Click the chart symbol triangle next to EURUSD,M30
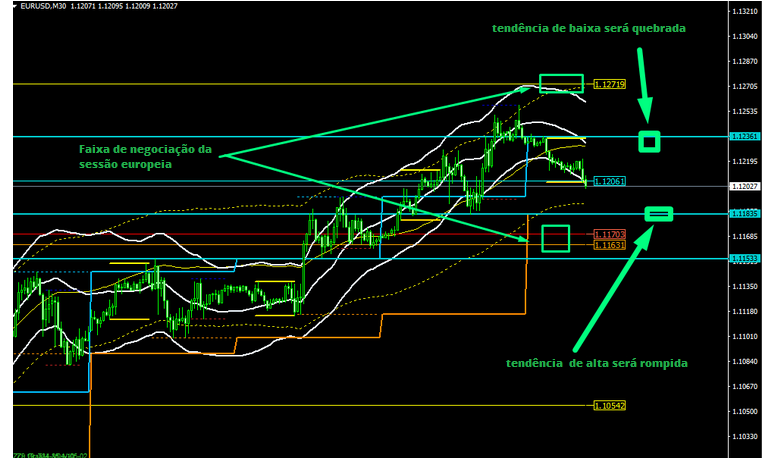Image resolution: width=764 pixels, height=461 pixels. tap(6, 7)
